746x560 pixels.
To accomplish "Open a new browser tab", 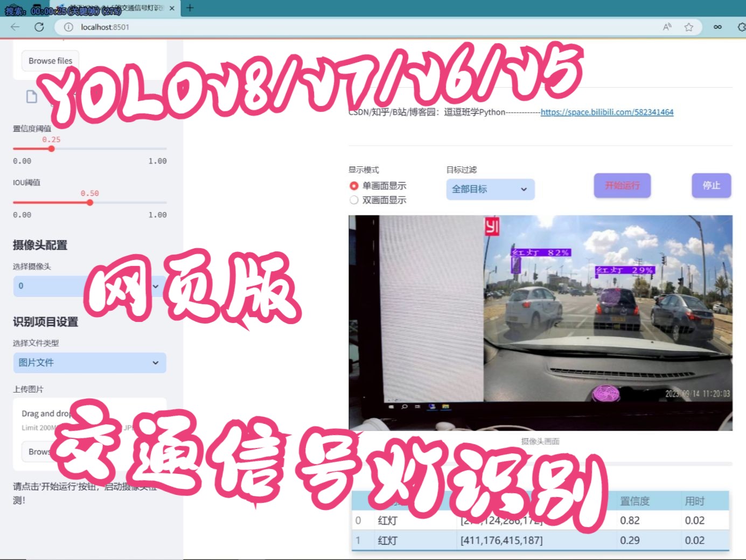I will 190,8.
